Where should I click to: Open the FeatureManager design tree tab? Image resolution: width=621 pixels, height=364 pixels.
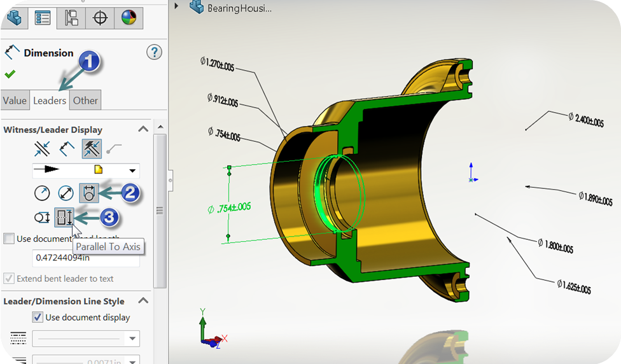pyautogui.click(x=15, y=18)
